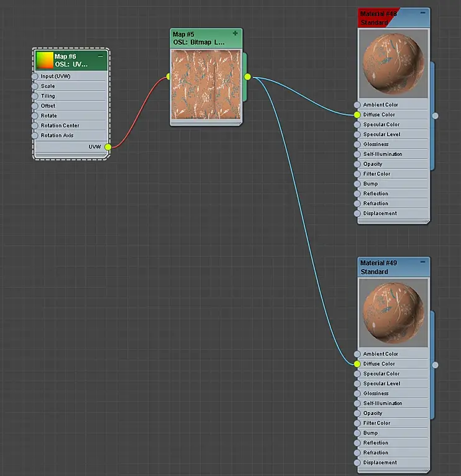Click Glossiness socket on Material #48
The width and height of the screenshot is (461, 476).
tap(357, 145)
